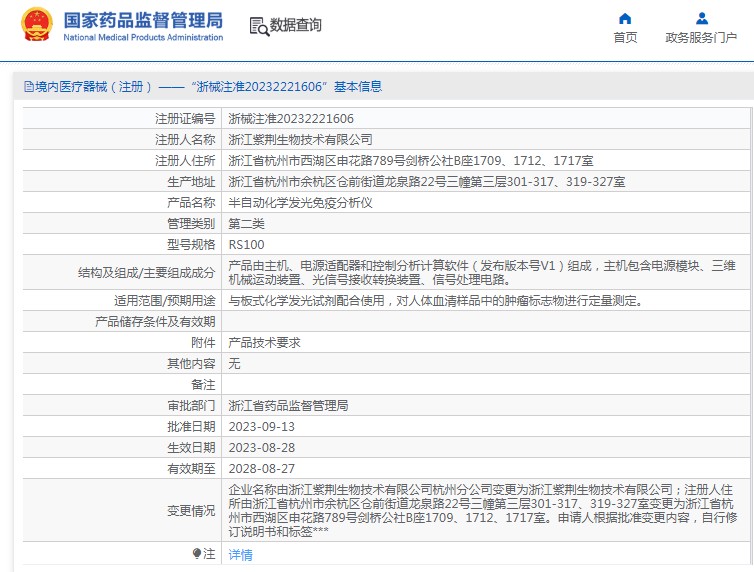This screenshot has height=572, width=754.
Task: Click the expiry date 2028-08-27
Action: pyautogui.click(x=262, y=468)
